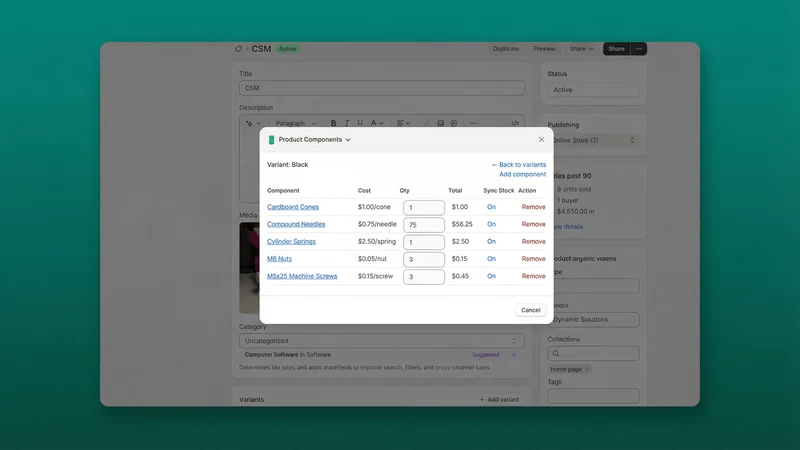The image size is (800, 450).
Task: Toggle Sync Stock for Cylinder Springs
Action: pyautogui.click(x=491, y=241)
